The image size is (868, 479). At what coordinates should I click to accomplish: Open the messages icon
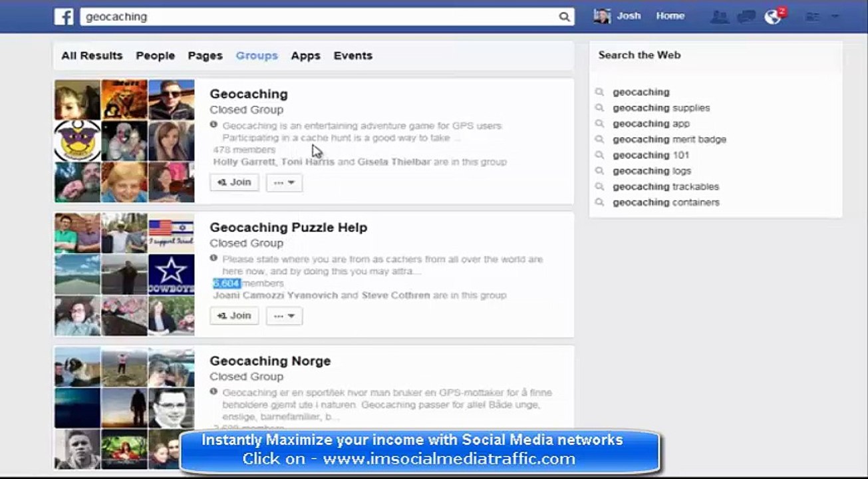click(x=746, y=17)
